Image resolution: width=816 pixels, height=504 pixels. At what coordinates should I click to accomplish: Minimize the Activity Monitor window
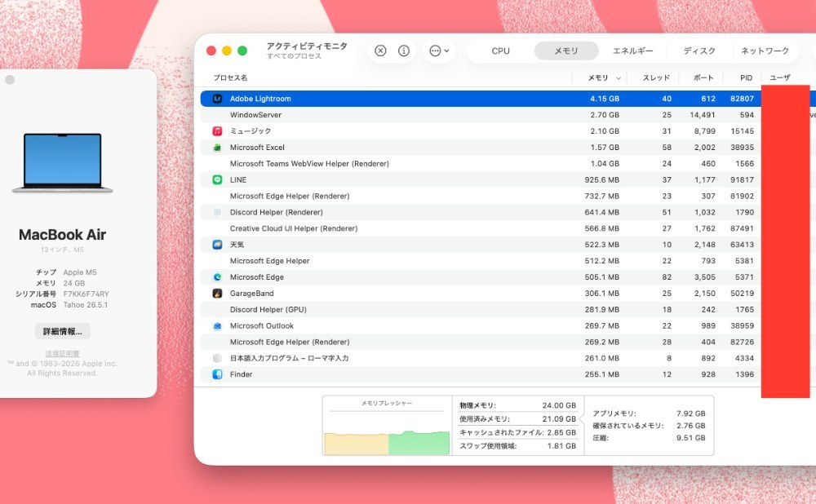[x=226, y=51]
